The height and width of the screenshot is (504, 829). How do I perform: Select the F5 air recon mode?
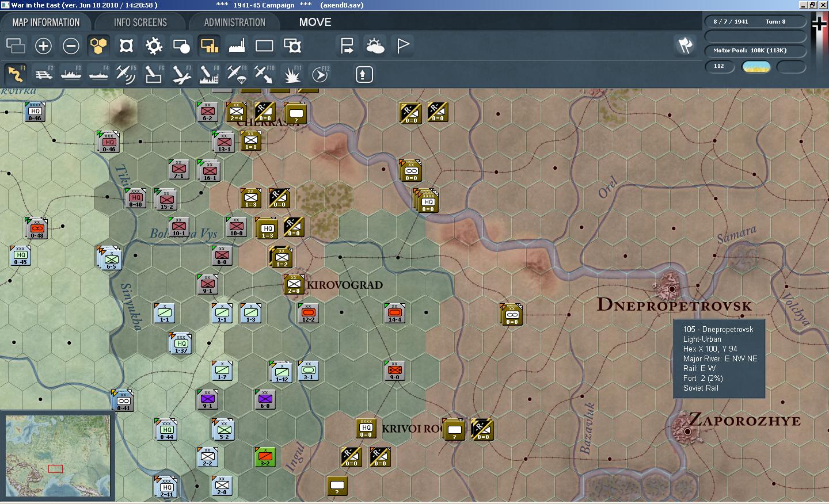tap(126, 74)
